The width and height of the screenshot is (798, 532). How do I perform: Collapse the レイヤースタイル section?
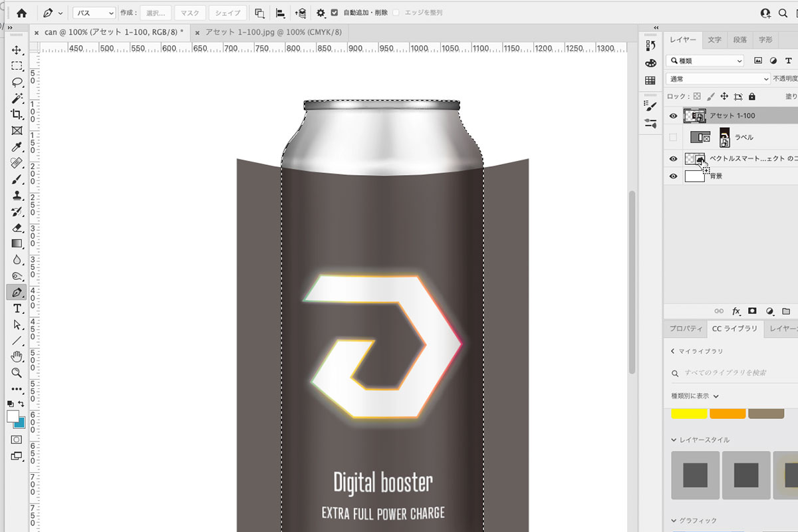tap(674, 440)
